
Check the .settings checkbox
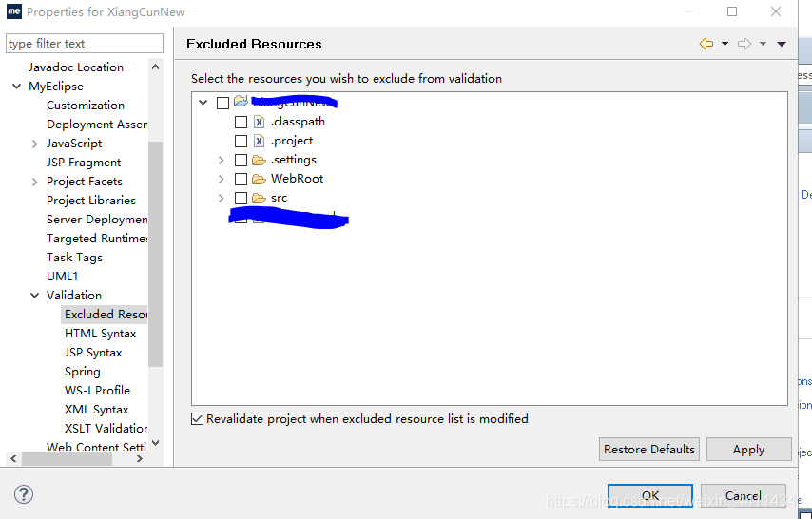point(241,160)
